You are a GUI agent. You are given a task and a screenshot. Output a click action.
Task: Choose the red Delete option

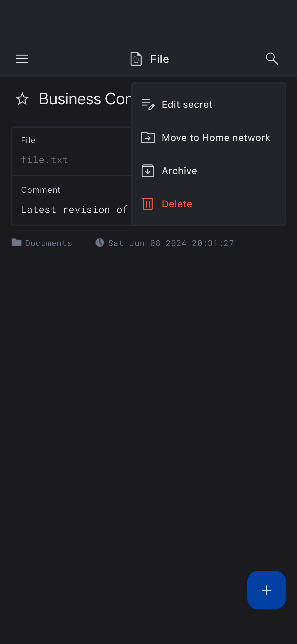coord(208,204)
